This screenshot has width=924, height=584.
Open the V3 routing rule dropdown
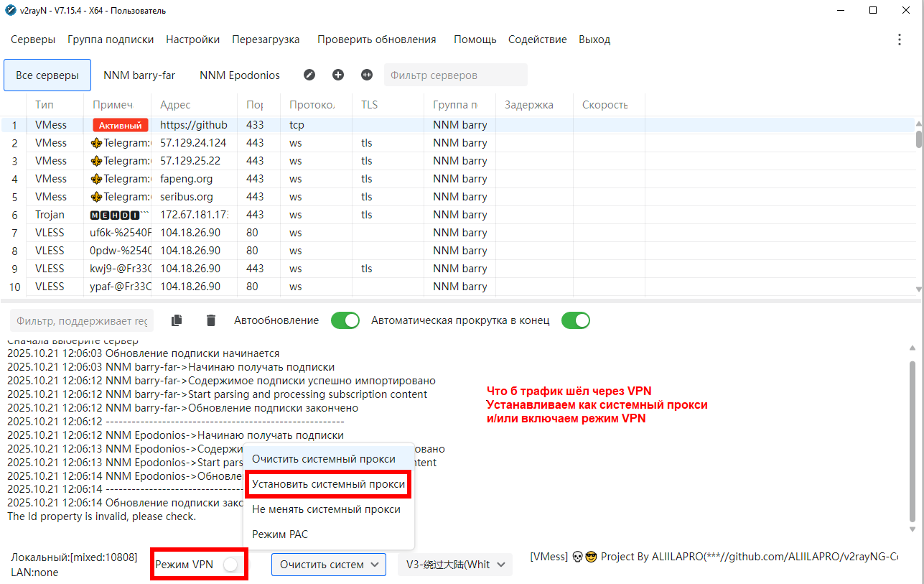[x=455, y=565]
